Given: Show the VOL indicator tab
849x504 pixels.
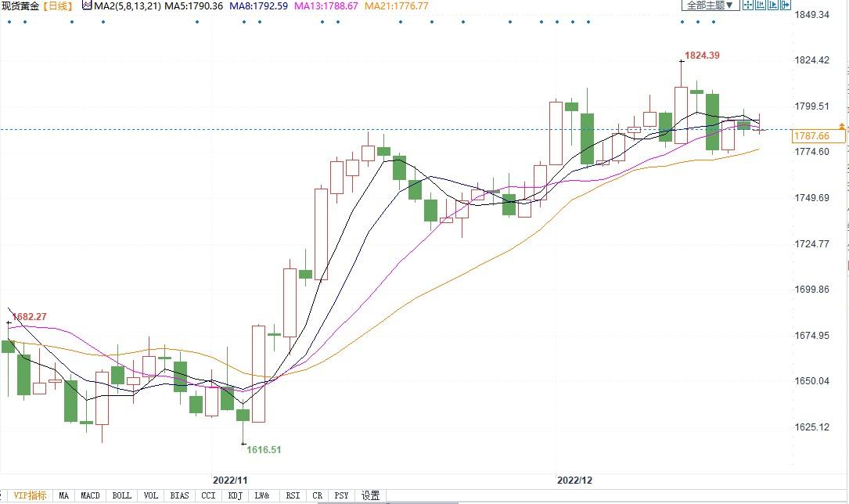Looking at the screenshot, I should tap(151, 495).
